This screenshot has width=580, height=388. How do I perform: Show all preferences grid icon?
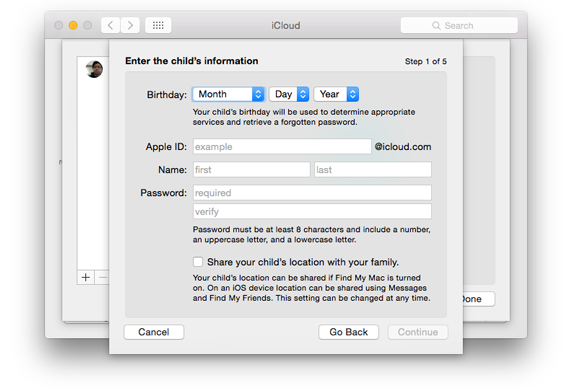158,26
